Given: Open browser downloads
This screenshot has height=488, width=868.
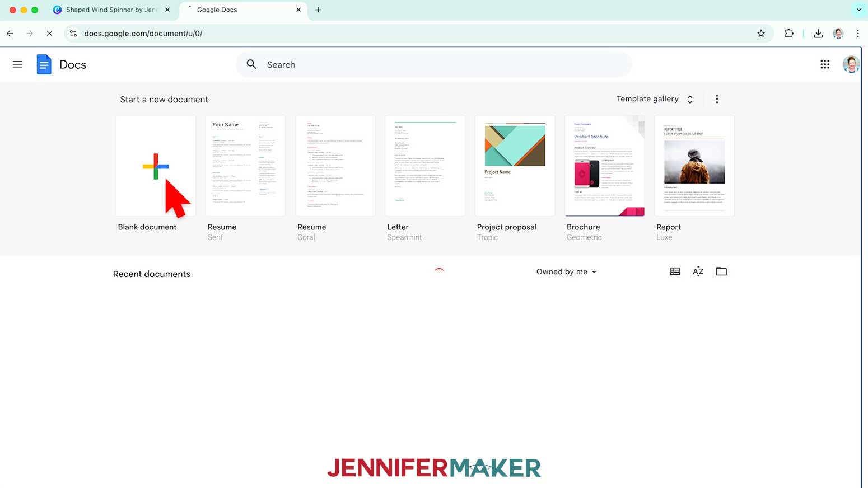Looking at the screenshot, I should pyautogui.click(x=818, y=34).
